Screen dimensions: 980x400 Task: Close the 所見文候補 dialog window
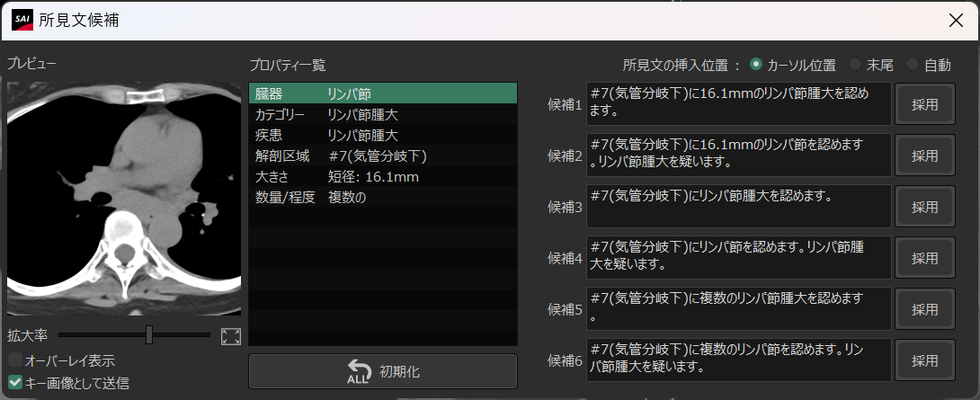coord(956,20)
